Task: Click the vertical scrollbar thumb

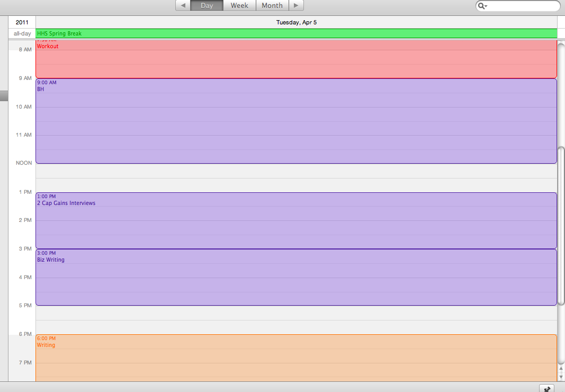Action: [561, 225]
